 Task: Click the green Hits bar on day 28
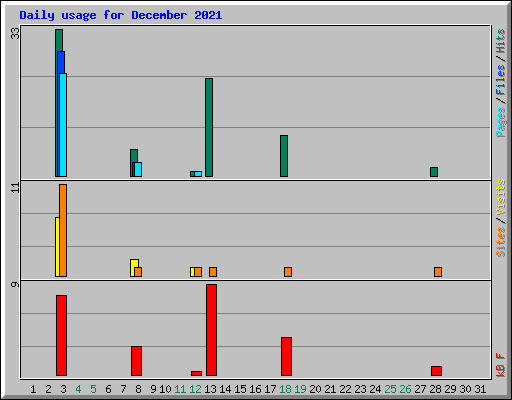pyautogui.click(x=434, y=172)
